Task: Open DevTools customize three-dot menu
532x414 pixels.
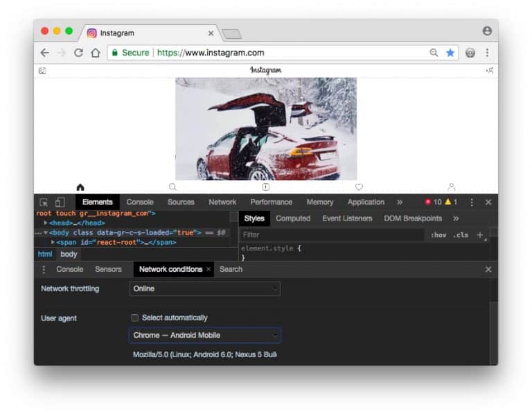Action: [x=472, y=202]
